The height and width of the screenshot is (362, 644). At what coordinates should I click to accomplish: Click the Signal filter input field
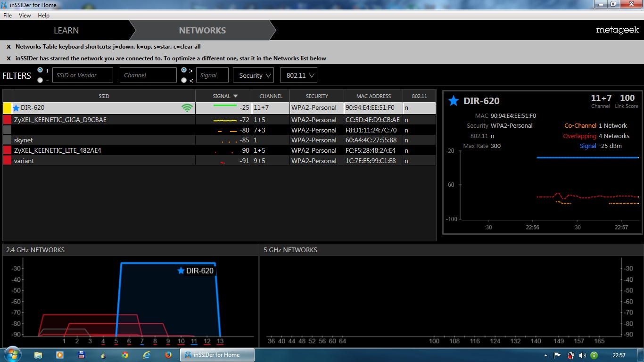point(212,75)
